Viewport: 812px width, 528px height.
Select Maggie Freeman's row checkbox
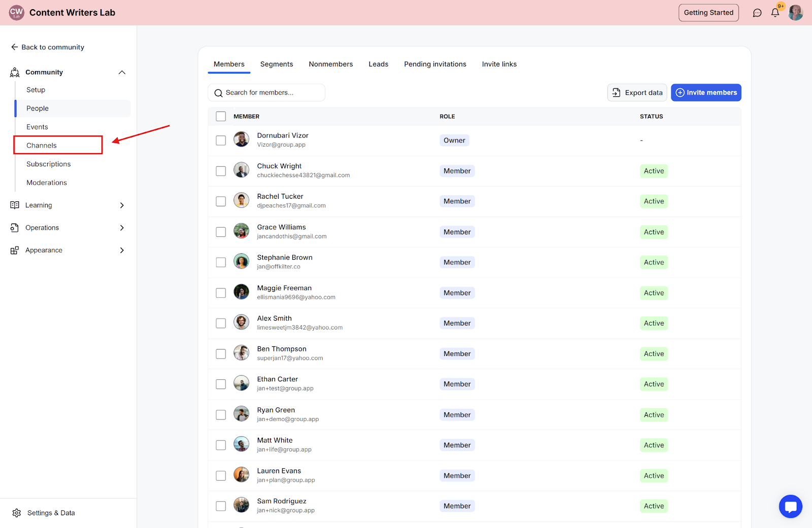coord(221,293)
